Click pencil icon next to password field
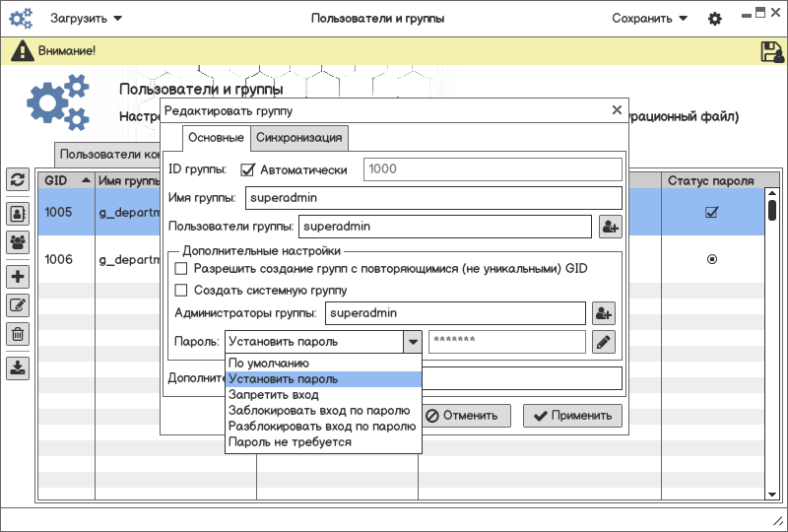 [604, 342]
